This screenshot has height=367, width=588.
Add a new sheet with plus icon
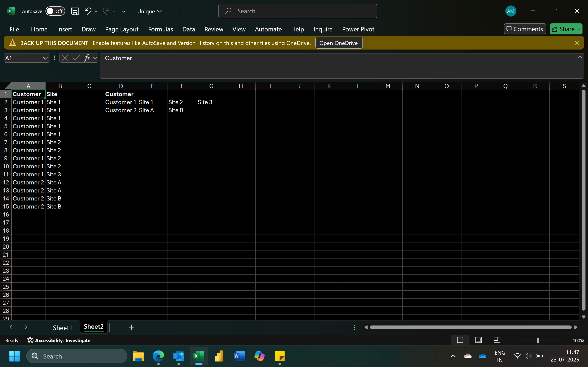[x=131, y=327]
